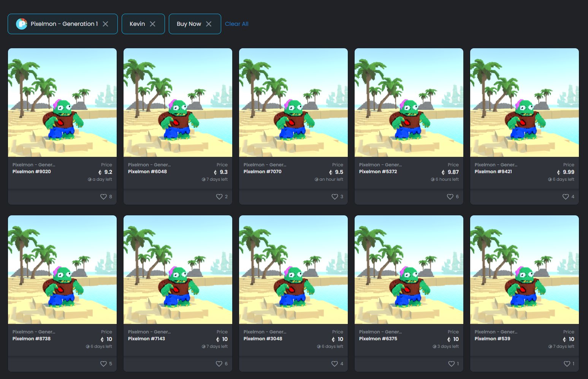The width and height of the screenshot is (588, 379).
Task: Heart the Pixelmon #7143 listing
Action: 219,364
